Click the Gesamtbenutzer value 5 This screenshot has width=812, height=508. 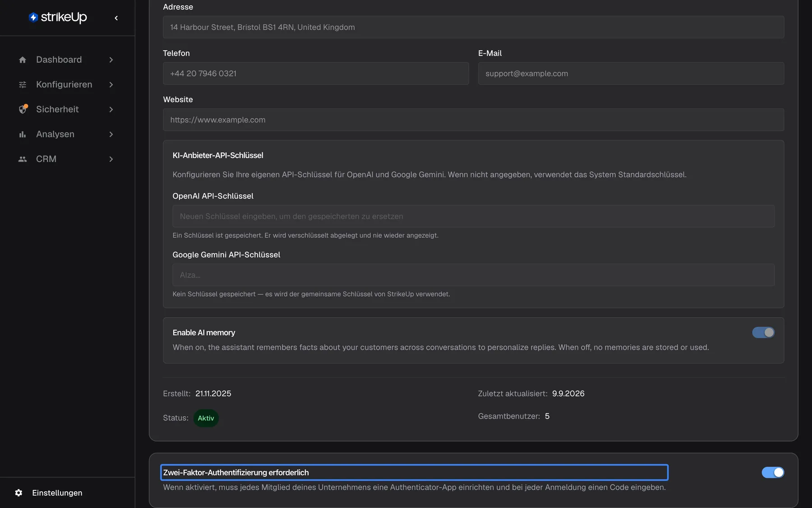coord(547,416)
